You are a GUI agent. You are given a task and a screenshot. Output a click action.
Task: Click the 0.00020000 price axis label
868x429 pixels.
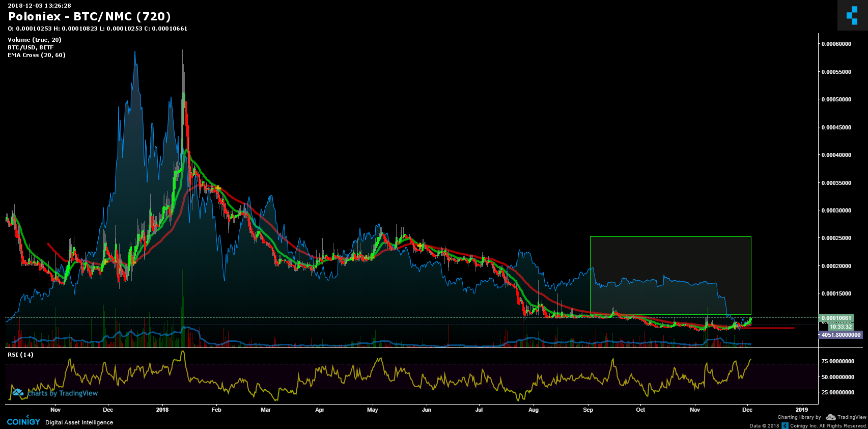point(836,266)
